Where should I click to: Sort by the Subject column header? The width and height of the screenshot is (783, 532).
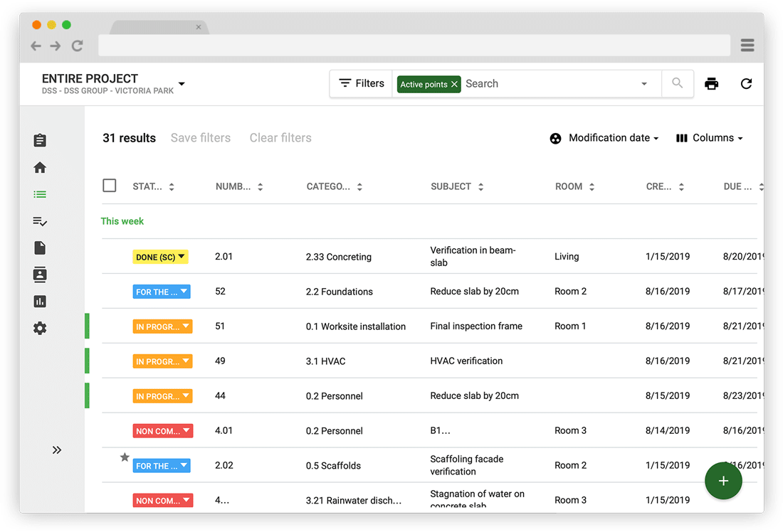(x=457, y=186)
